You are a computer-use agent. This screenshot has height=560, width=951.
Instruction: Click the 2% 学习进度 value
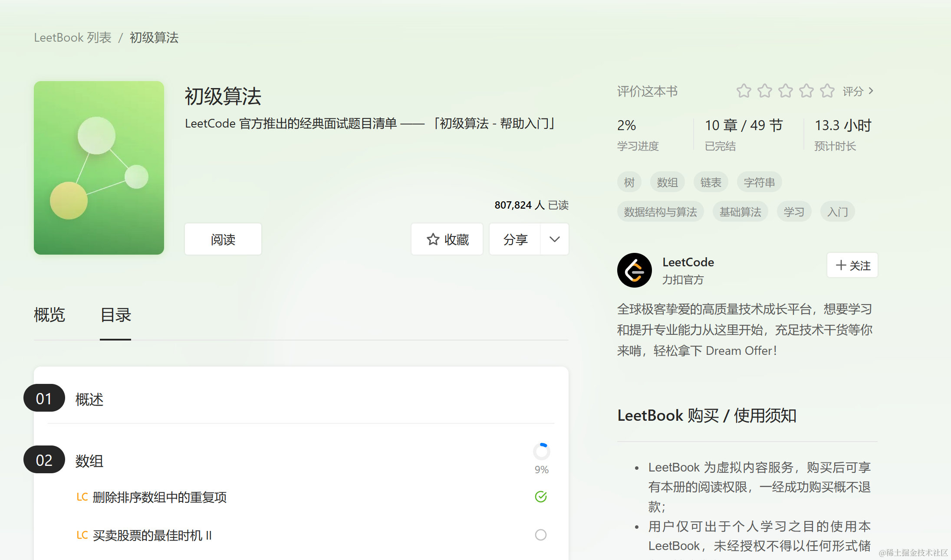pos(627,125)
